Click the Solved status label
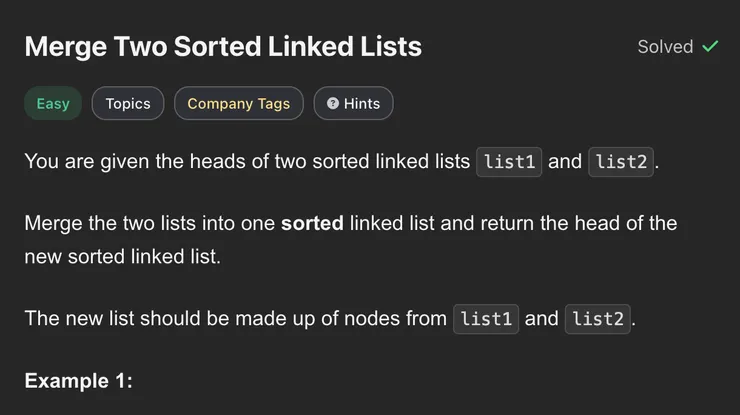 click(665, 46)
